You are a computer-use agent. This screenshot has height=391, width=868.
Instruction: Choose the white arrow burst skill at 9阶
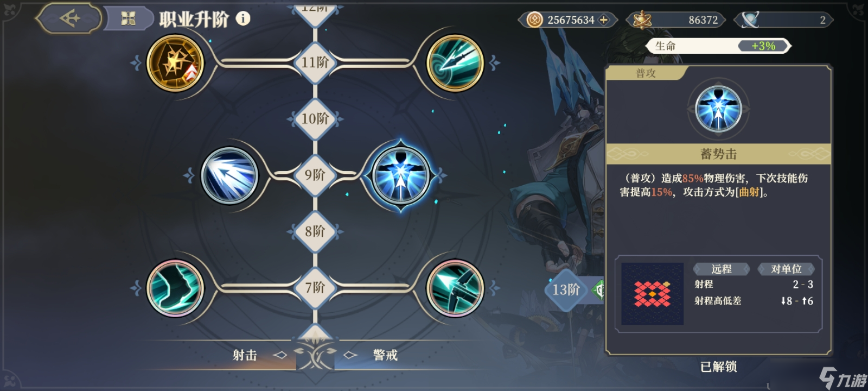[x=229, y=175]
